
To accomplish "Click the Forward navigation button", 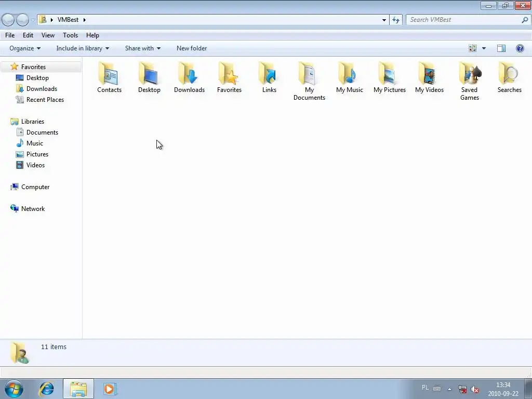I will tap(22, 20).
